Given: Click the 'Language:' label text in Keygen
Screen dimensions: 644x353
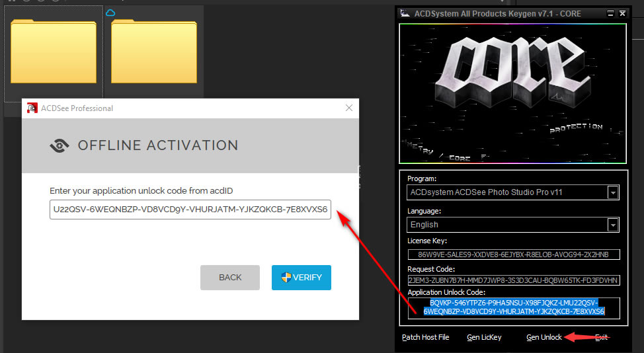Looking at the screenshot, I should [424, 211].
